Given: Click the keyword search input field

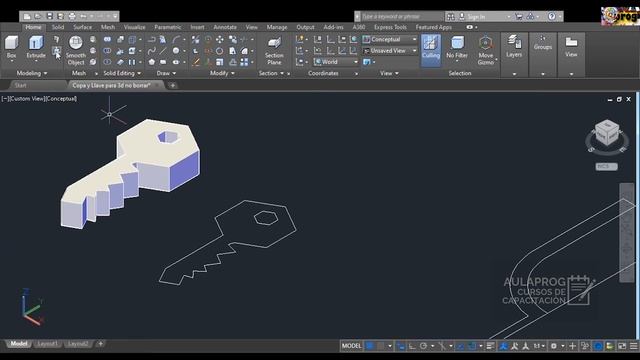Looking at the screenshot, I should click(402, 16).
